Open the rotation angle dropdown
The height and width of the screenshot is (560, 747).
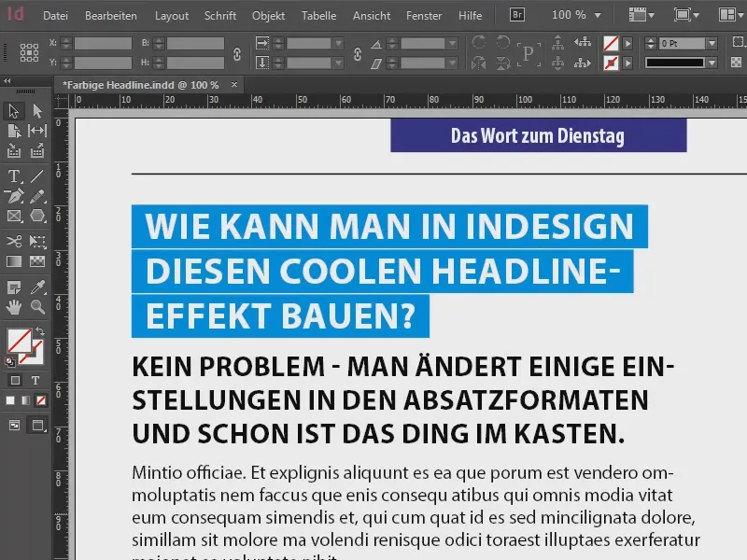pos(452,43)
